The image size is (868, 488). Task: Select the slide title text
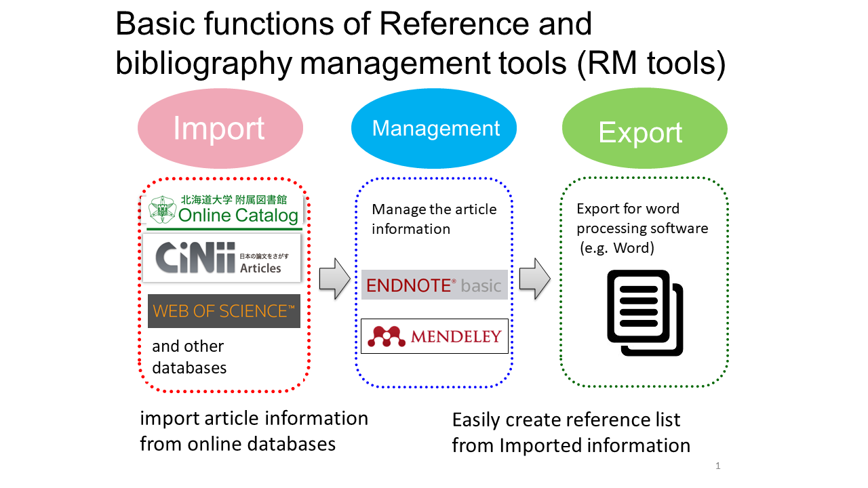pyautogui.click(x=420, y=43)
